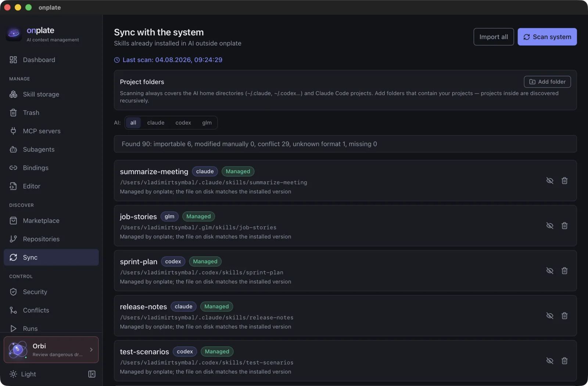Click the summarize-meeting skill title
Viewport: 588px width, 386px height.
click(x=154, y=172)
